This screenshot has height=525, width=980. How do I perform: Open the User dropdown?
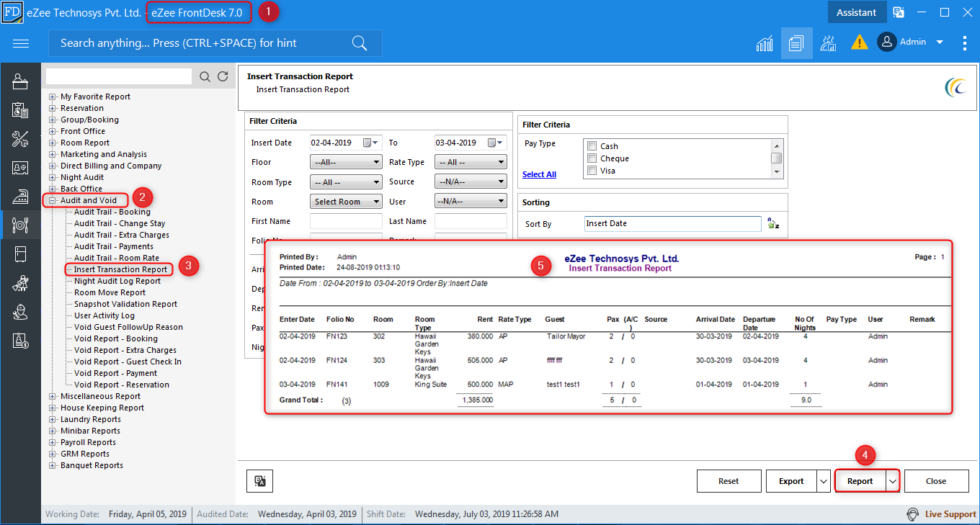471,202
